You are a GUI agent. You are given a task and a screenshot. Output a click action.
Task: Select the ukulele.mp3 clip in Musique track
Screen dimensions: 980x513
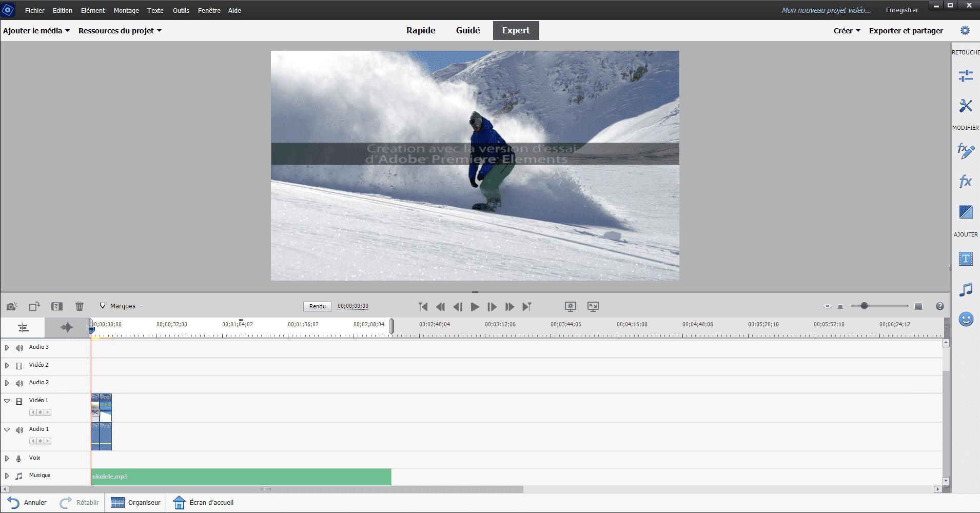coord(241,477)
